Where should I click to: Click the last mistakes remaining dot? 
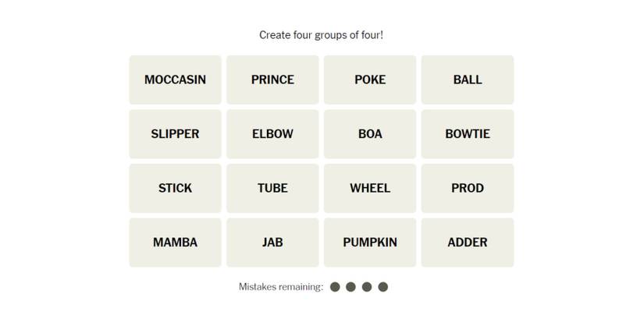[383, 287]
